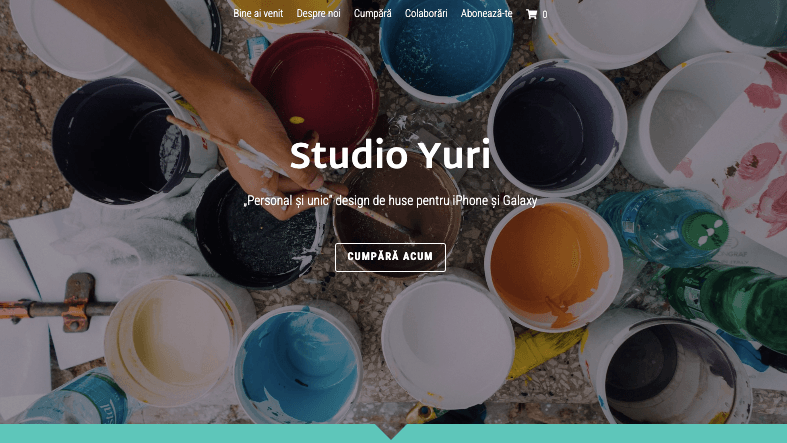The width and height of the screenshot is (787, 443).
Task: Click the orange paint bucket in hero image
Action: (550, 265)
